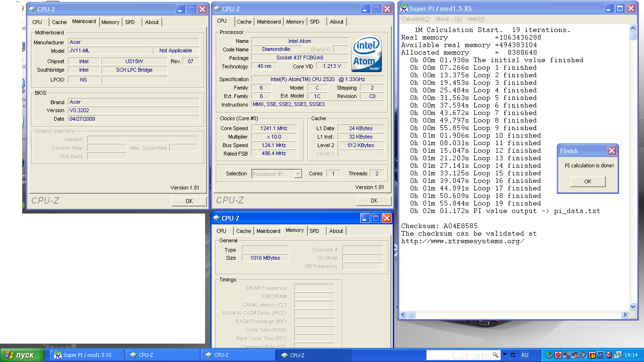Image resolution: width=644 pixels, height=362 pixels.
Task: Click the Chipset value US15W
Action: [134, 61]
